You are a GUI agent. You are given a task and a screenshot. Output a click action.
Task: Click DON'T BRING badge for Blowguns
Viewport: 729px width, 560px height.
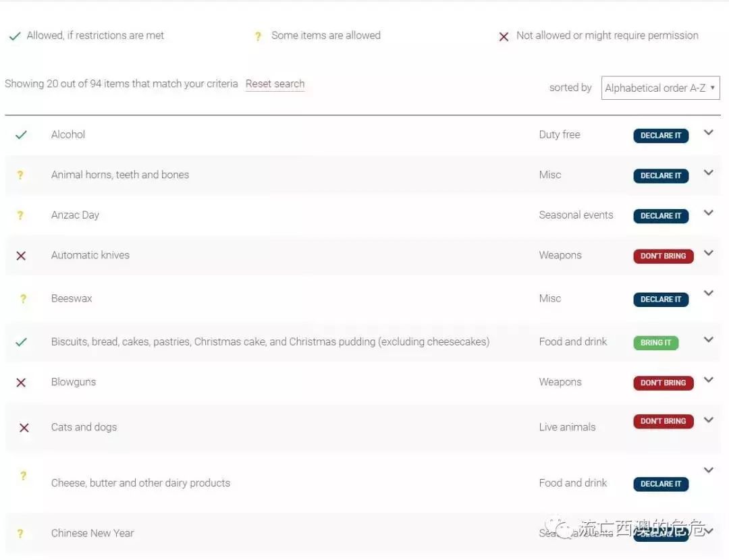click(x=663, y=383)
